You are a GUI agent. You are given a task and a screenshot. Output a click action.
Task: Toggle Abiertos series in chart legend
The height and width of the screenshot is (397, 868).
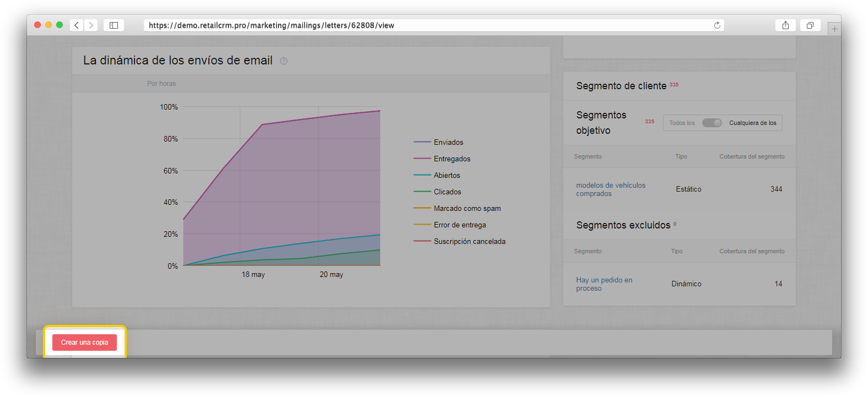pos(437,175)
